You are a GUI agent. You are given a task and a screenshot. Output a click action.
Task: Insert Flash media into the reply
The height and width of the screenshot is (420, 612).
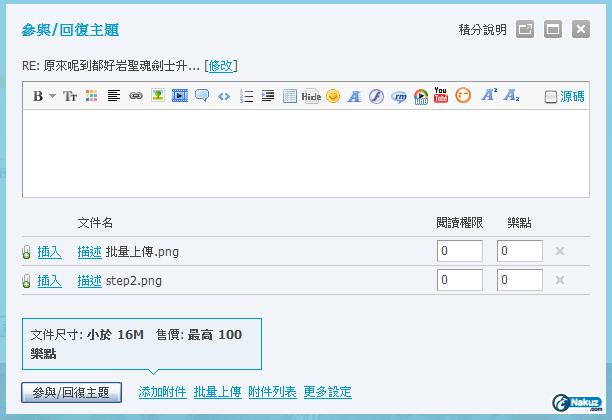(376, 96)
